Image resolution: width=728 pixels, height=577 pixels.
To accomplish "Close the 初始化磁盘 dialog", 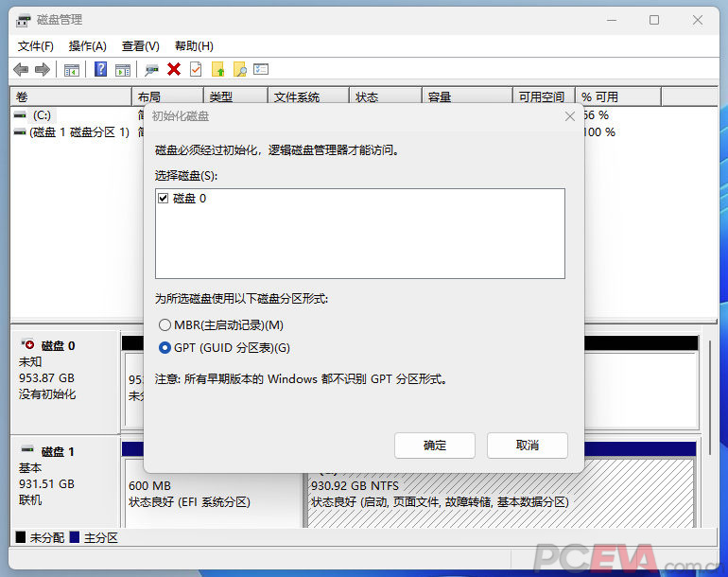I will point(569,116).
